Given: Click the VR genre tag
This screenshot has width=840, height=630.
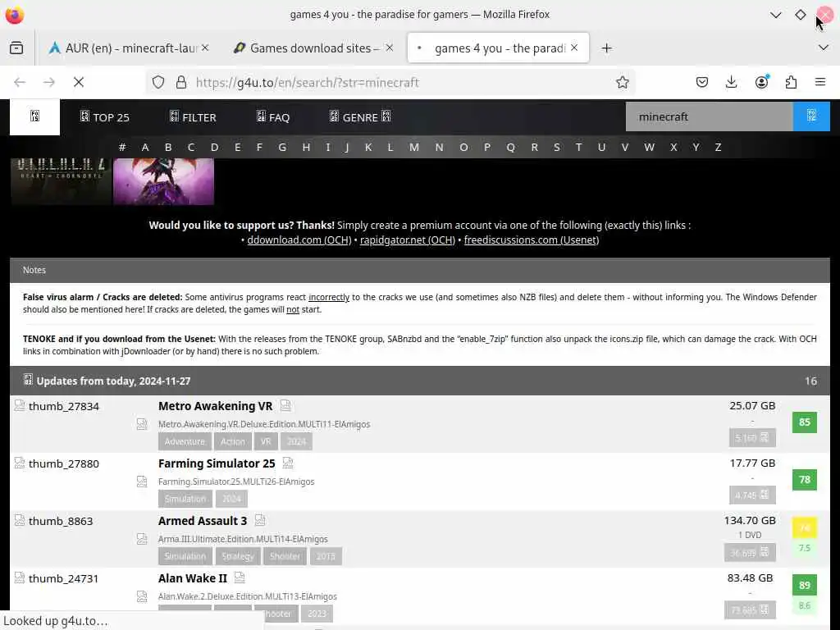Looking at the screenshot, I should [266, 441].
